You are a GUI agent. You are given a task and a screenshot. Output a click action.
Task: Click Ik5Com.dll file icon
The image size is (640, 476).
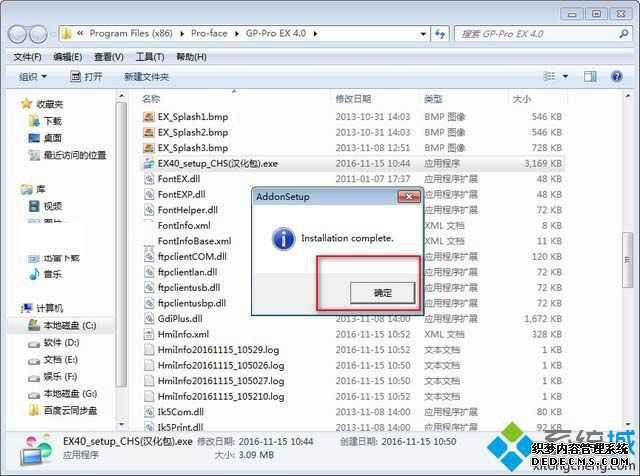tap(149, 412)
